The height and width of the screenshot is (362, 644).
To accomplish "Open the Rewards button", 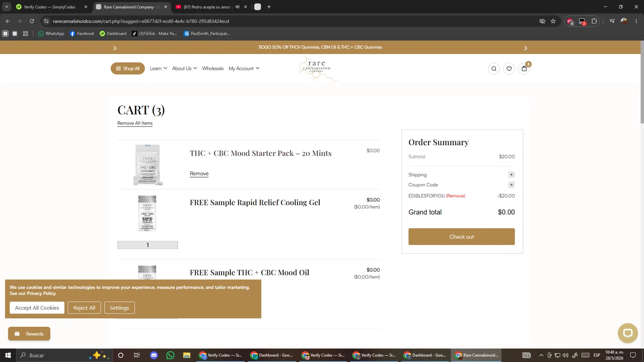I will point(29,334).
